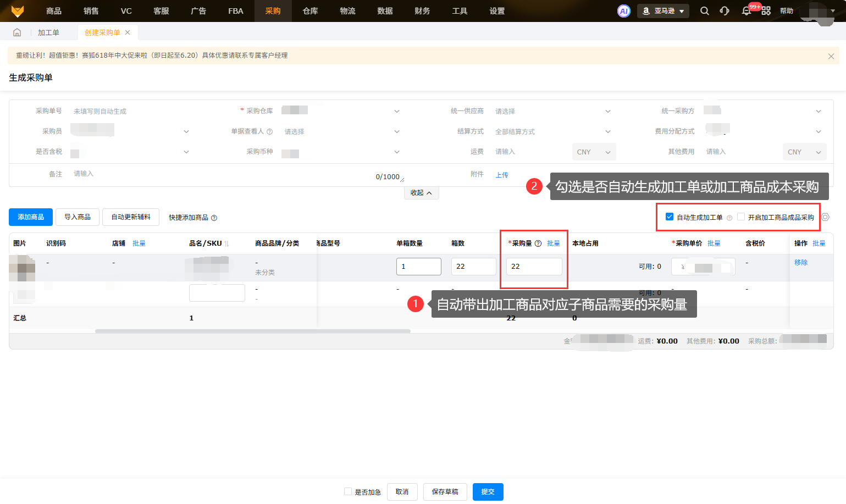Change 其他费用 currency CNY dropdown
Image resolution: width=846 pixels, height=504 pixels.
click(x=804, y=152)
